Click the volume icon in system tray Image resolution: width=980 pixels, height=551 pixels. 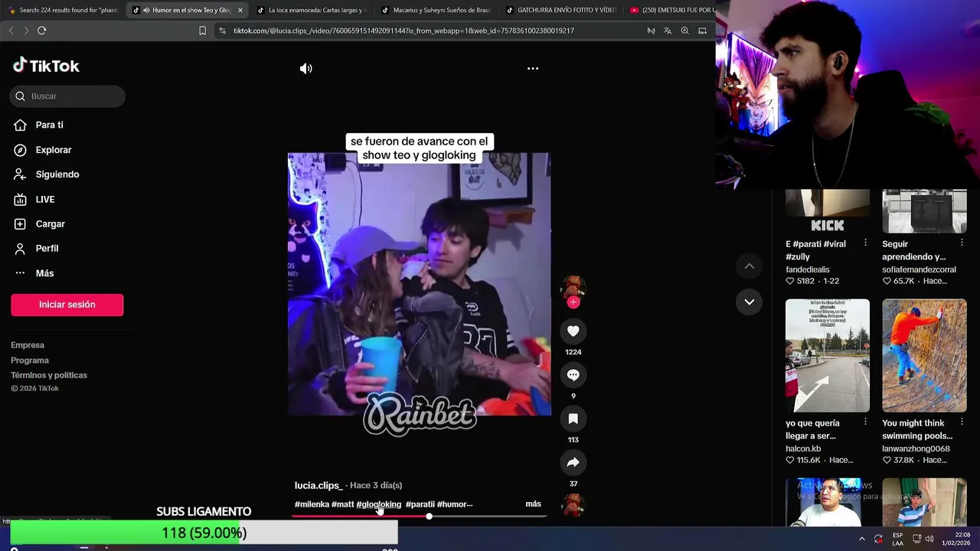(x=929, y=539)
